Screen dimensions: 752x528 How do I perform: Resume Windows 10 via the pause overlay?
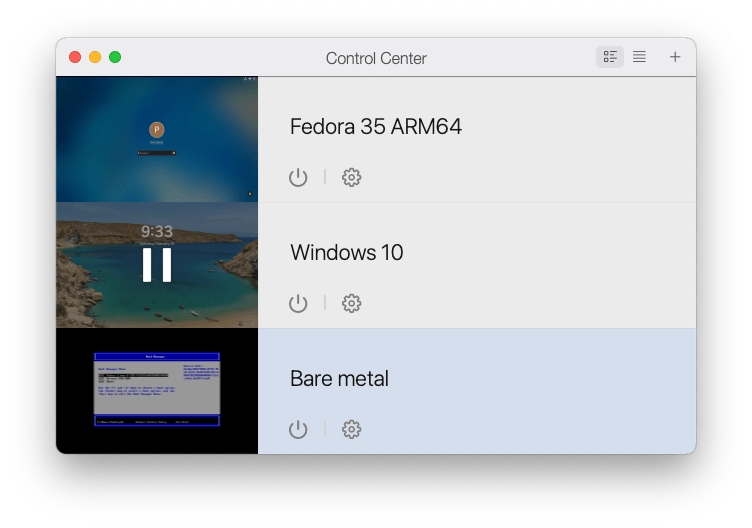(157, 265)
